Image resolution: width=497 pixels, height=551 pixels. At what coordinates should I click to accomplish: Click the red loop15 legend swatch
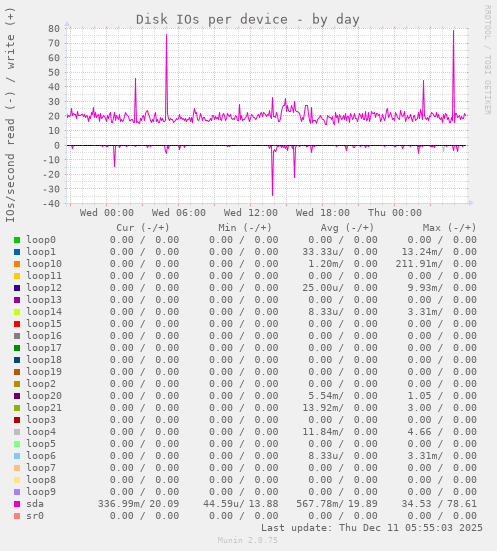click(17, 324)
